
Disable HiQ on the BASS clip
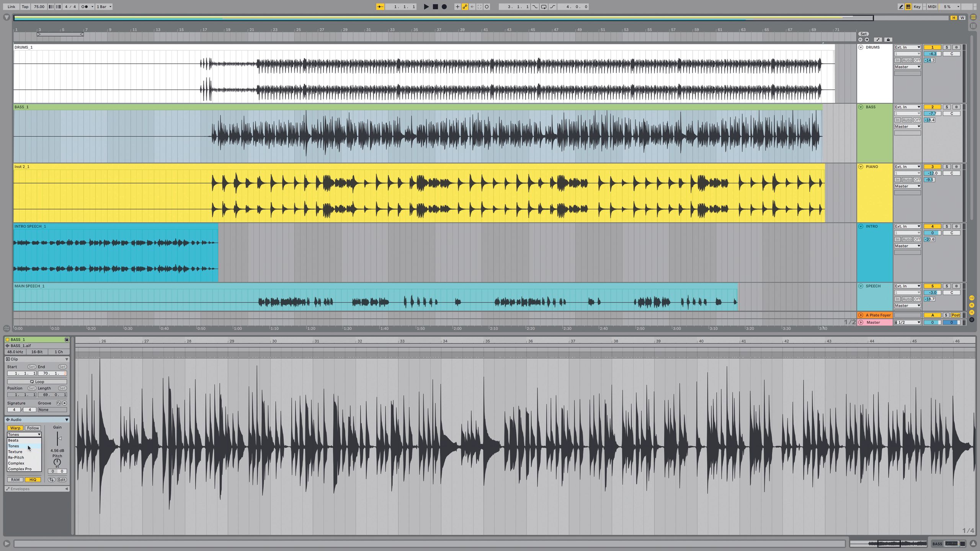tap(33, 479)
